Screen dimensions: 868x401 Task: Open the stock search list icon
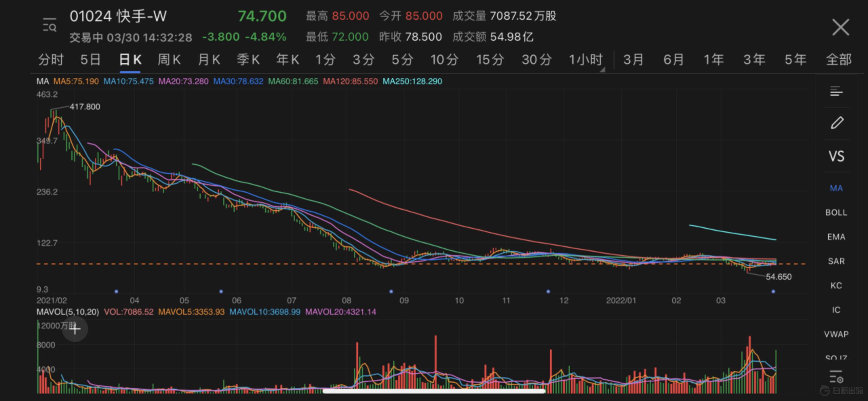50,25
